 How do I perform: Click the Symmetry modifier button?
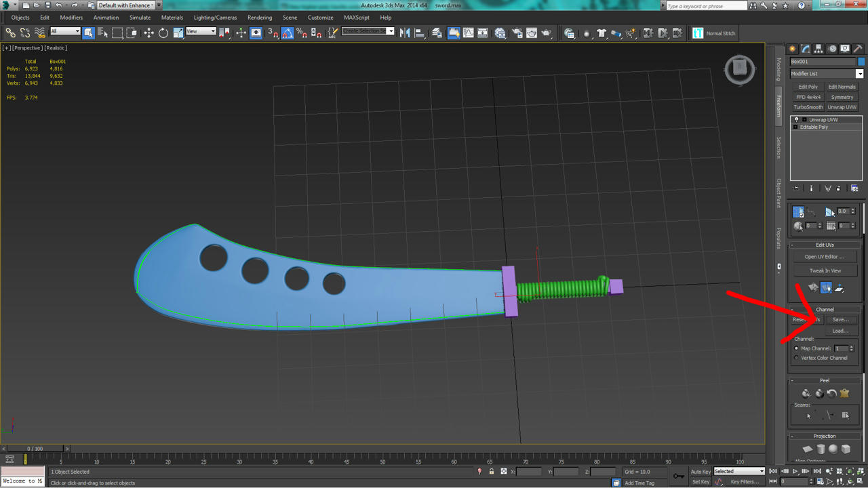(842, 97)
